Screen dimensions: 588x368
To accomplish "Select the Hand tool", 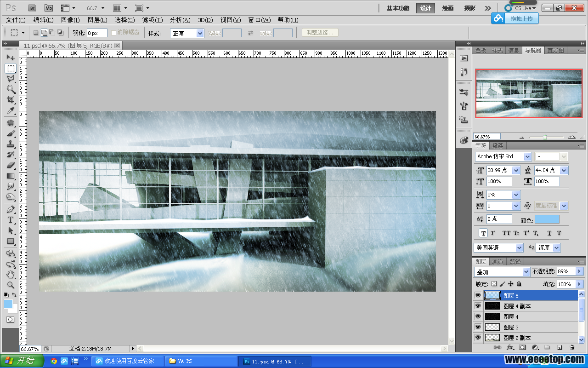I will (x=11, y=275).
